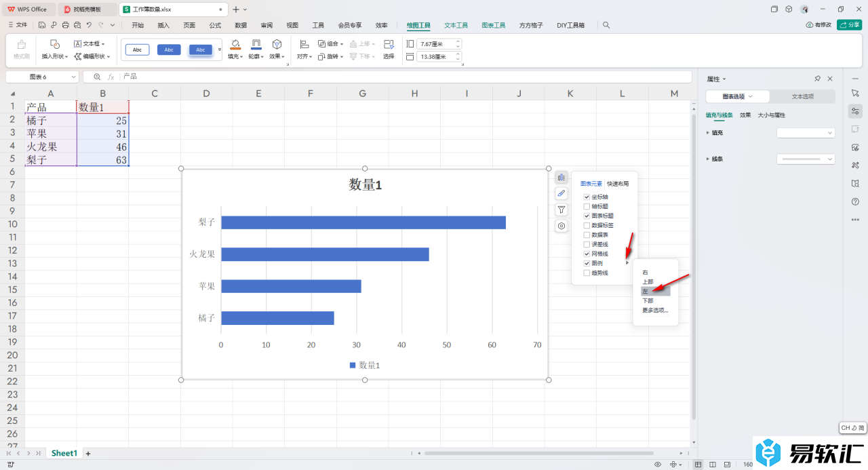Open the Name Box dropdown showing 图表 6
Image resolution: width=868 pixels, height=470 pixels.
pyautogui.click(x=73, y=77)
